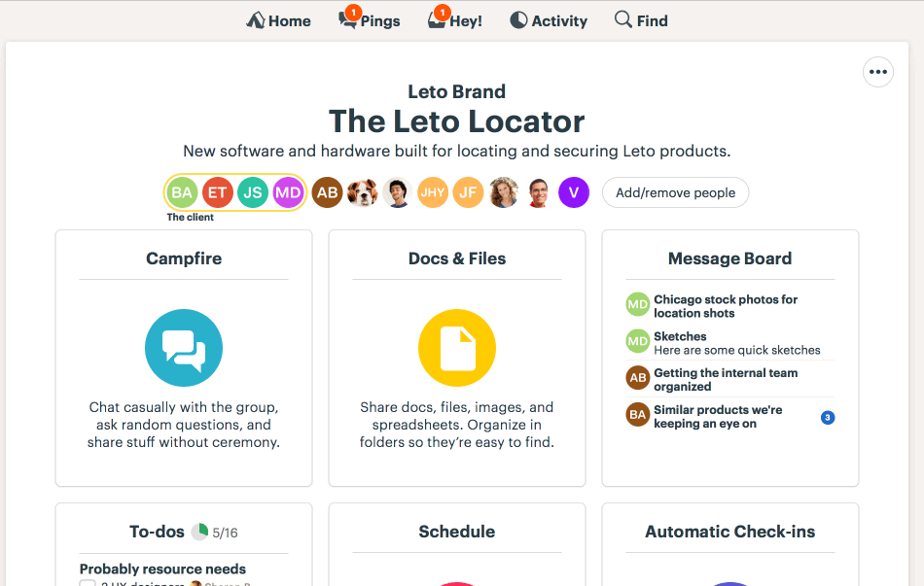Image resolution: width=924 pixels, height=586 pixels.
Task: View the Activity page
Action: tap(549, 20)
